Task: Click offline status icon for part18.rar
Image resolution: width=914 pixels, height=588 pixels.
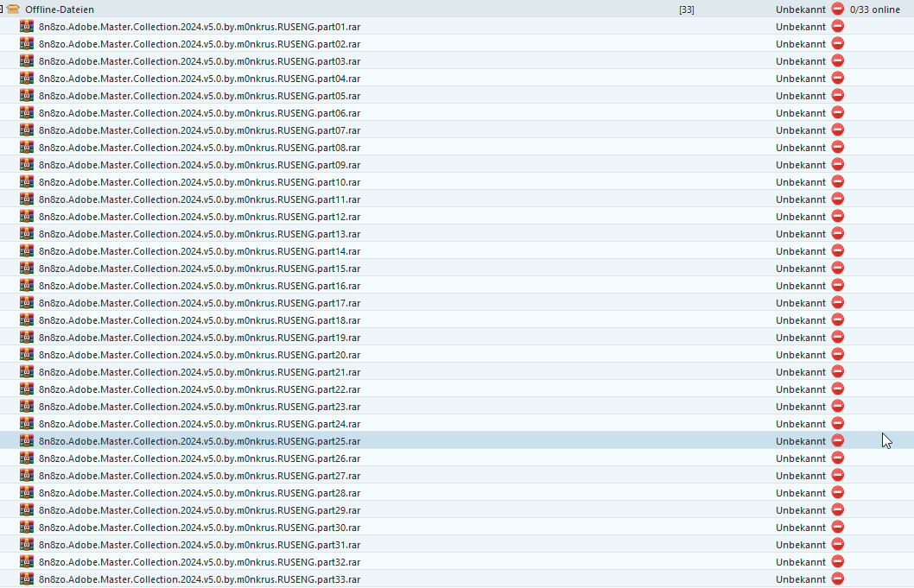Action: (838, 320)
